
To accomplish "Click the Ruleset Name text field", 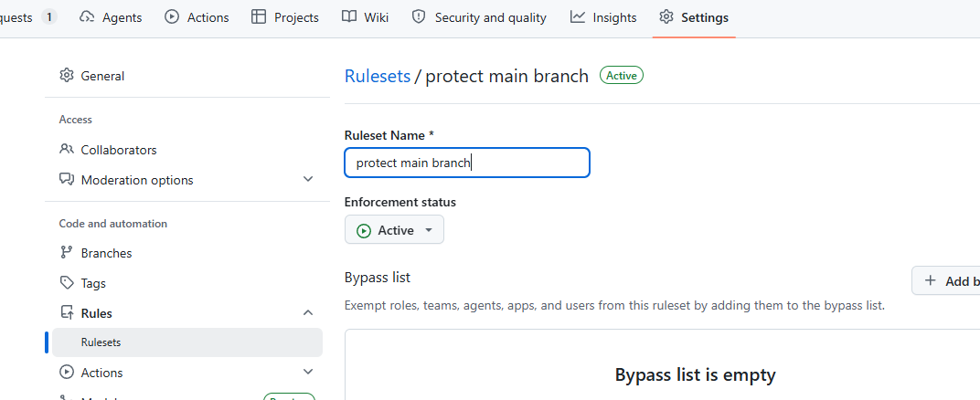I will pos(467,163).
